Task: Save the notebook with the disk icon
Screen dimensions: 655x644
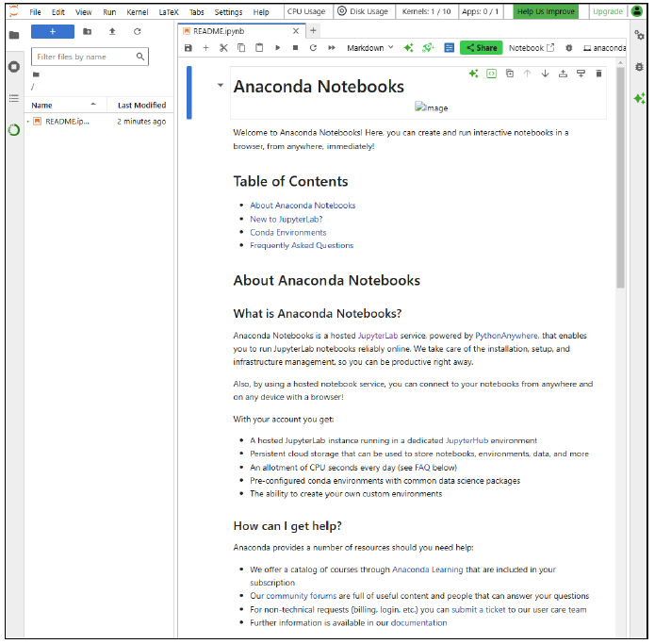Action: pos(188,48)
